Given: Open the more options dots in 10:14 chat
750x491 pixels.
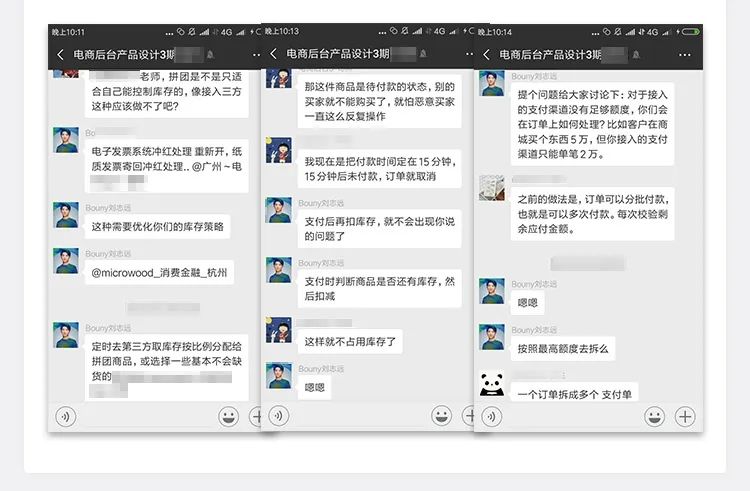Looking at the screenshot, I should click(x=684, y=55).
